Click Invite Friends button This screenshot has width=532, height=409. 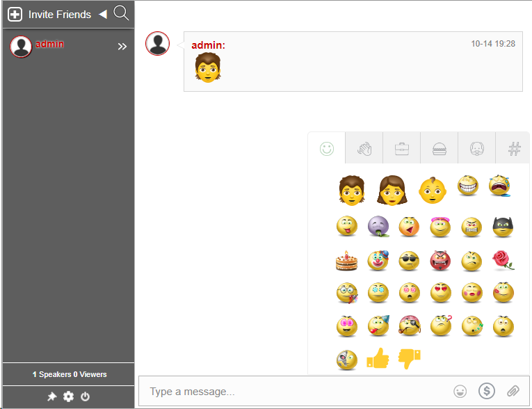pyautogui.click(x=49, y=14)
